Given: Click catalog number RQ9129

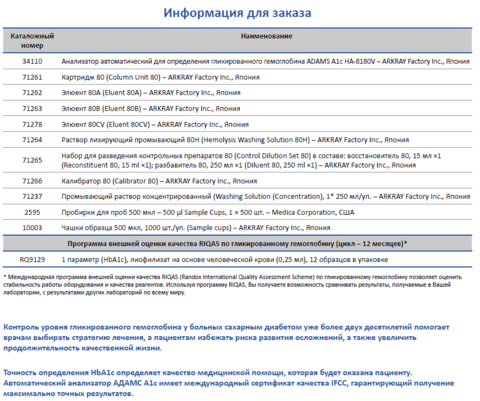Looking at the screenshot, I should pyautogui.click(x=32, y=259).
